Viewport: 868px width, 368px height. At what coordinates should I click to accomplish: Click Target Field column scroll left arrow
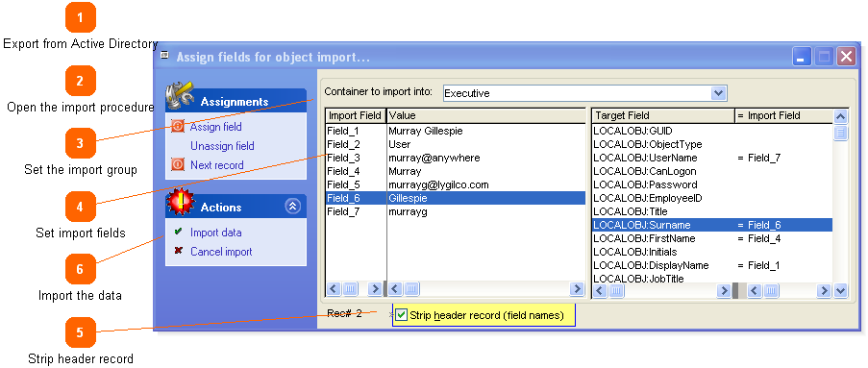[x=600, y=290]
